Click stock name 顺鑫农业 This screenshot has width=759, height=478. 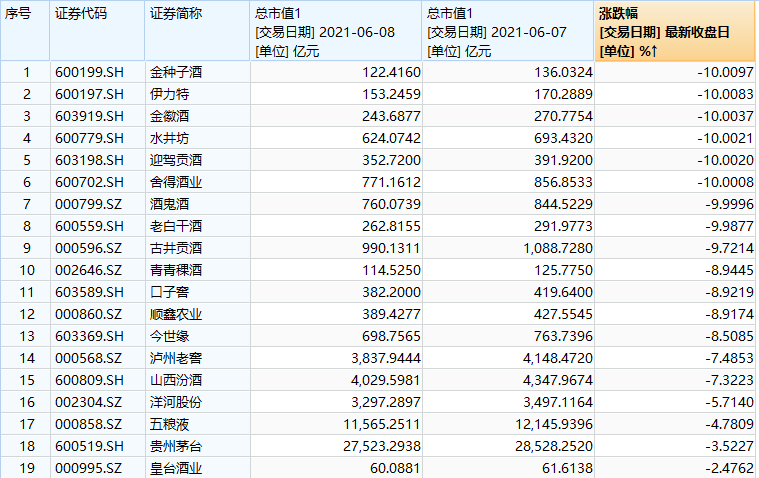pos(176,314)
